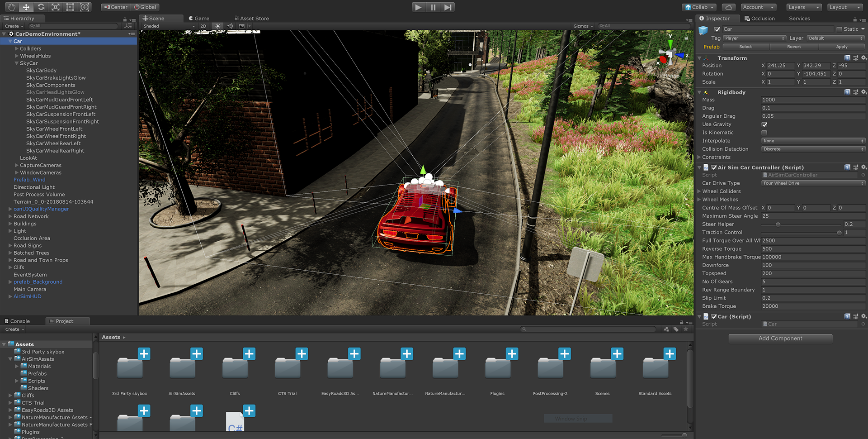The image size is (868, 439).
Task: Open the Occlusion tab
Action: click(x=763, y=18)
